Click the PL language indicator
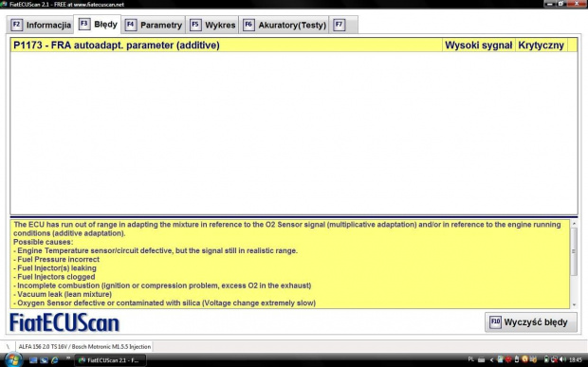Image resolution: width=588 pixels, height=367 pixels. (x=471, y=359)
